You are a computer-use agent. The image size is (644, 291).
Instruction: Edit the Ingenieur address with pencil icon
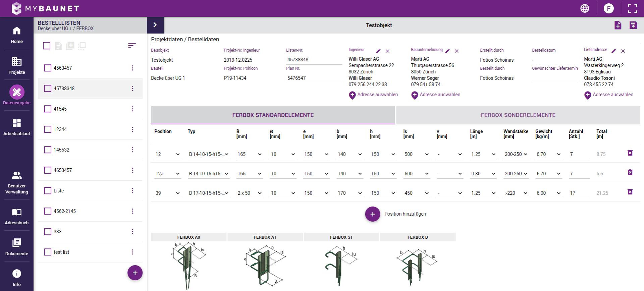[378, 51]
